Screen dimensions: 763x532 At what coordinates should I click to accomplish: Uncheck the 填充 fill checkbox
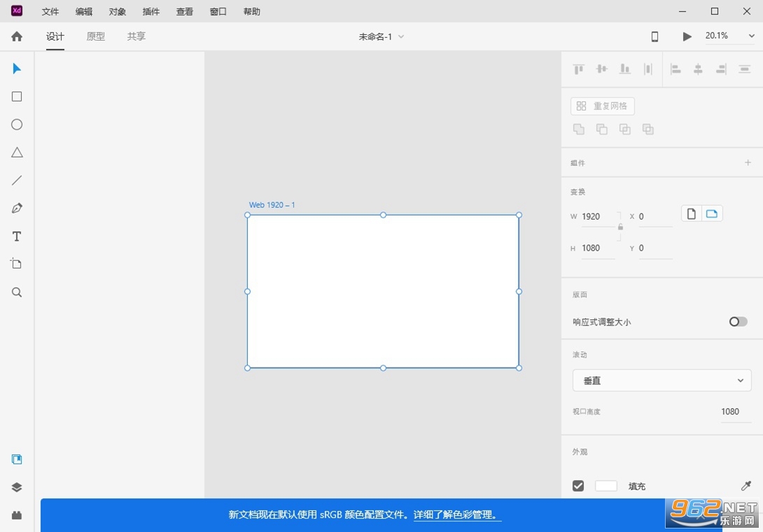click(x=578, y=486)
